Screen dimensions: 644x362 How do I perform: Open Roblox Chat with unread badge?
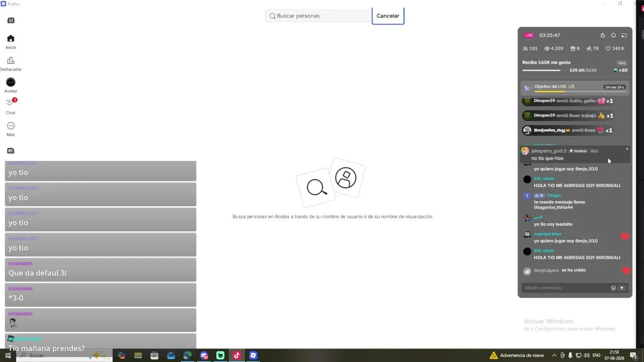tap(11, 106)
